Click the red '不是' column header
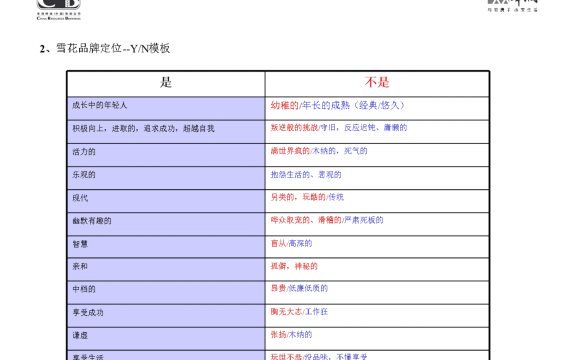Screen dimensions: 570x360 click(377, 83)
